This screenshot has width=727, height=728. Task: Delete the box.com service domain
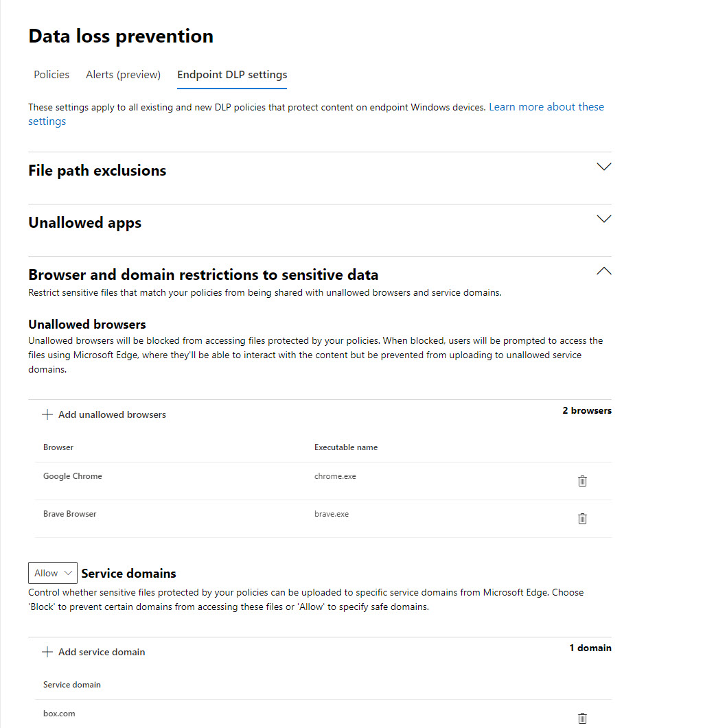[x=582, y=718]
